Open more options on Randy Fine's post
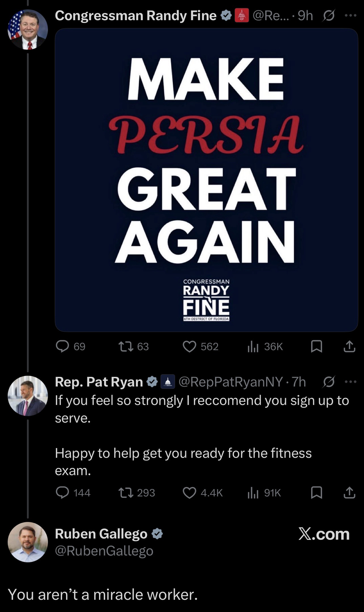The width and height of the screenshot is (364, 612). (x=351, y=15)
